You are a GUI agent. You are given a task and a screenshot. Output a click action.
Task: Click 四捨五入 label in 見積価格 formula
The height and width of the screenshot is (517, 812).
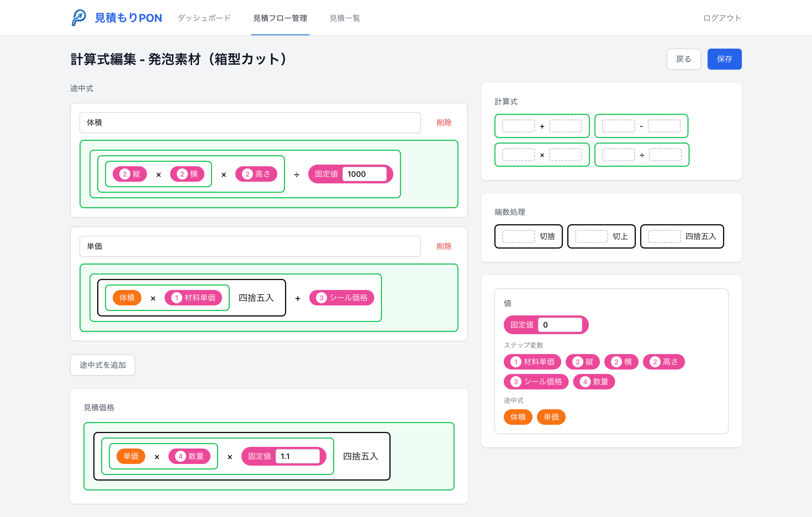coord(360,456)
